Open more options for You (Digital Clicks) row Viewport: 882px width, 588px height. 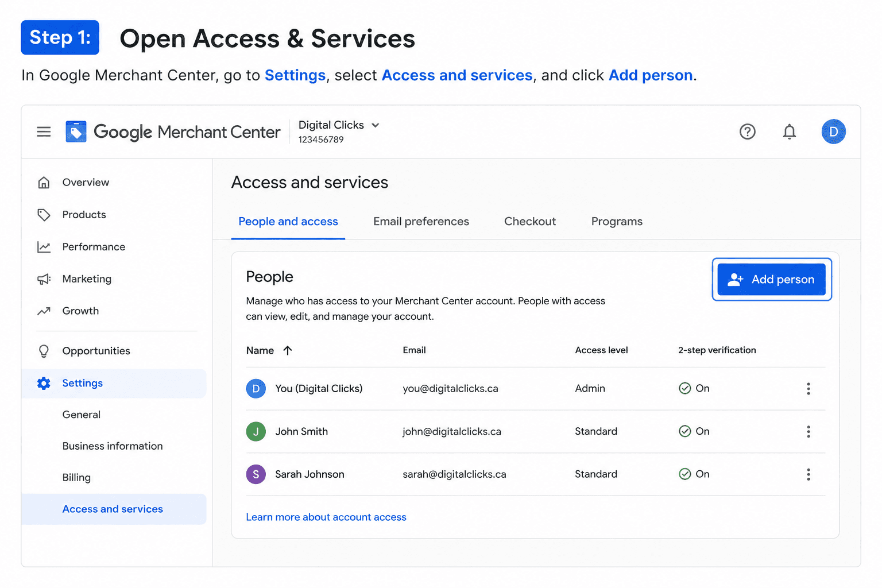tap(808, 389)
